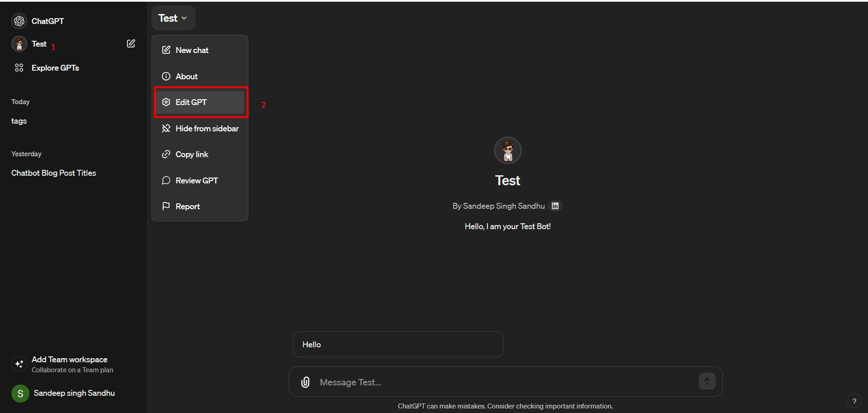Open Review GPT option
Image resolution: width=868 pixels, height=413 pixels.
pos(197,180)
